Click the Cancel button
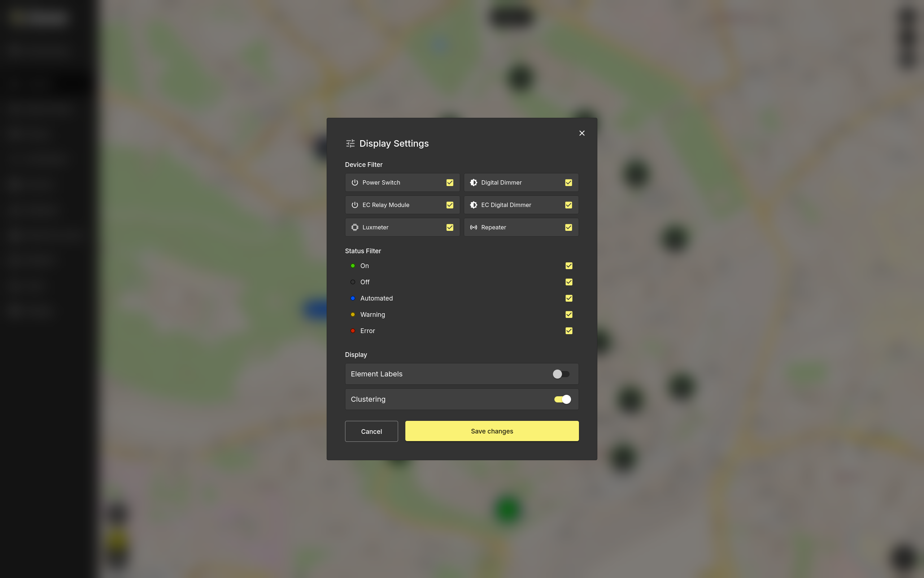This screenshot has height=578, width=924. [371, 431]
